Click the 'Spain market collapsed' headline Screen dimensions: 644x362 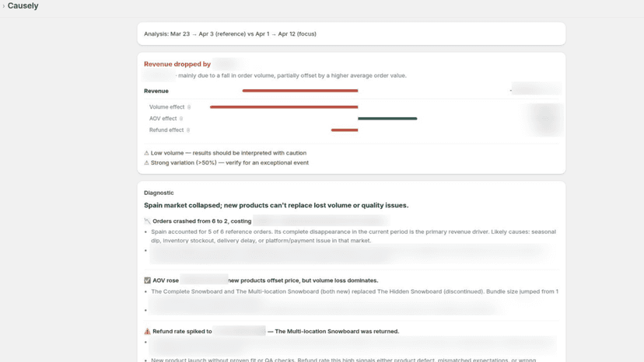pos(276,205)
